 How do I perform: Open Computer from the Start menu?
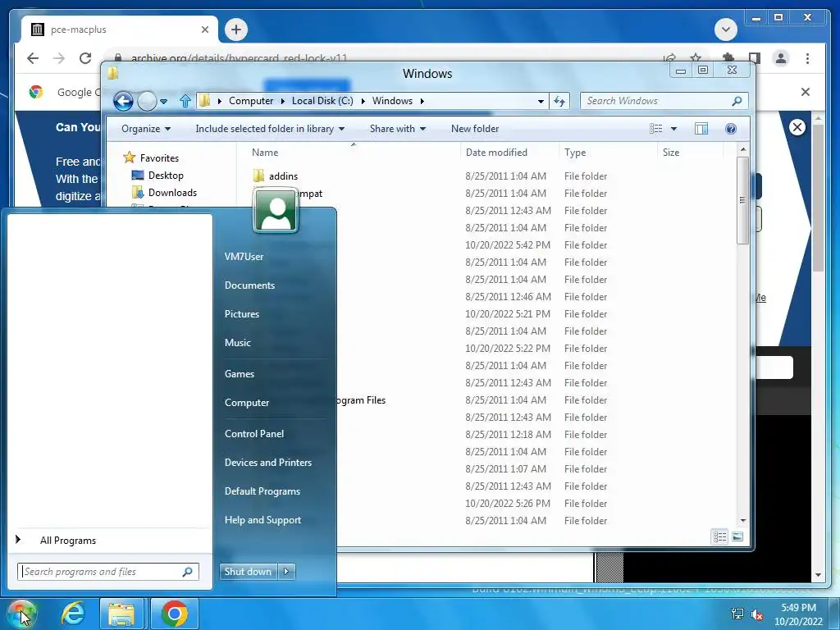coord(246,403)
